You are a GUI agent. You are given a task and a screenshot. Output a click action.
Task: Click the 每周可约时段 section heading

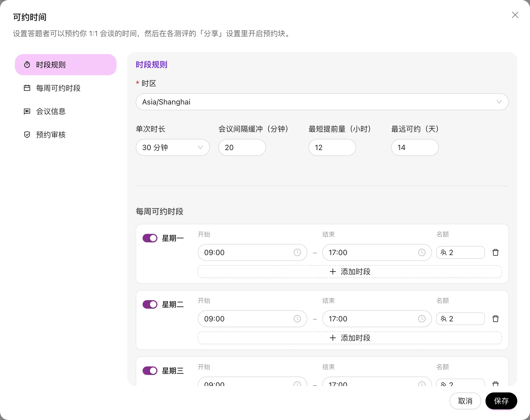(160, 212)
